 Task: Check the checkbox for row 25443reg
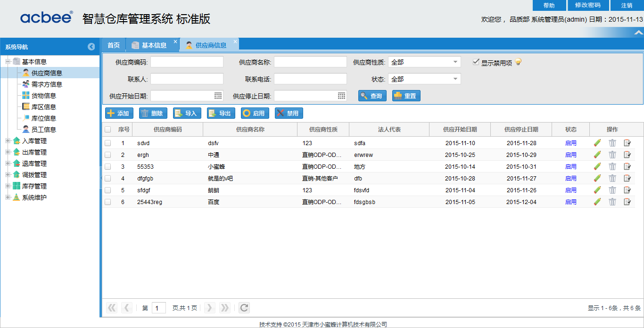(107, 202)
